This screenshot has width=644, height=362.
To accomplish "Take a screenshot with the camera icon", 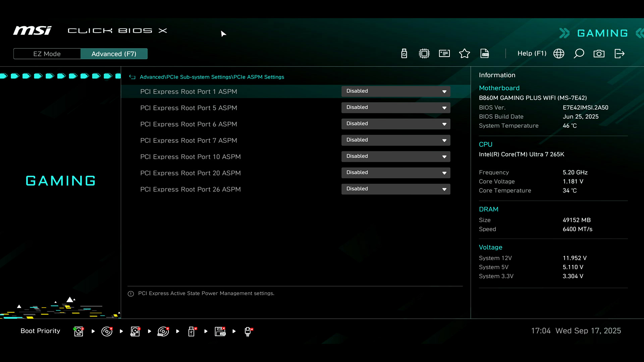I will pyautogui.click(x=599, y=54).
